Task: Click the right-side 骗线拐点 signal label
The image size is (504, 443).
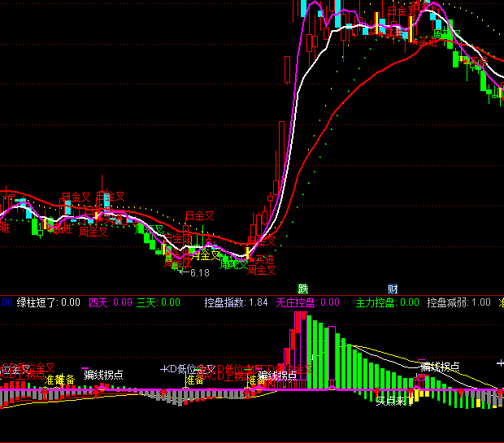Action: pos(440,367)
